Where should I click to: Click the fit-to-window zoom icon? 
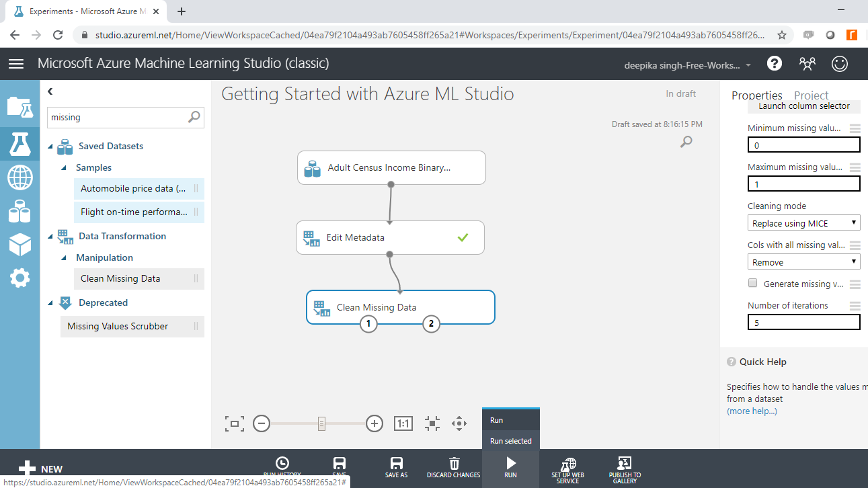(234, 423)
